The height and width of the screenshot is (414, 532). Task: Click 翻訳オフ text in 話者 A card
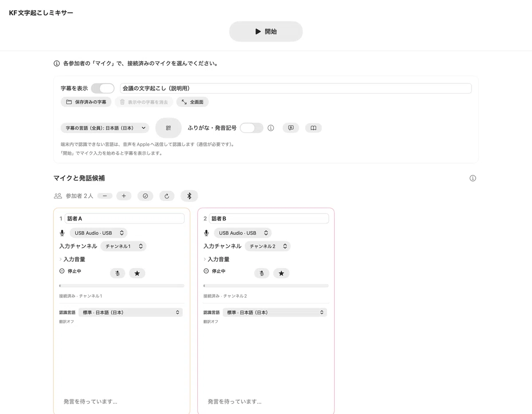tap(66, 322)
